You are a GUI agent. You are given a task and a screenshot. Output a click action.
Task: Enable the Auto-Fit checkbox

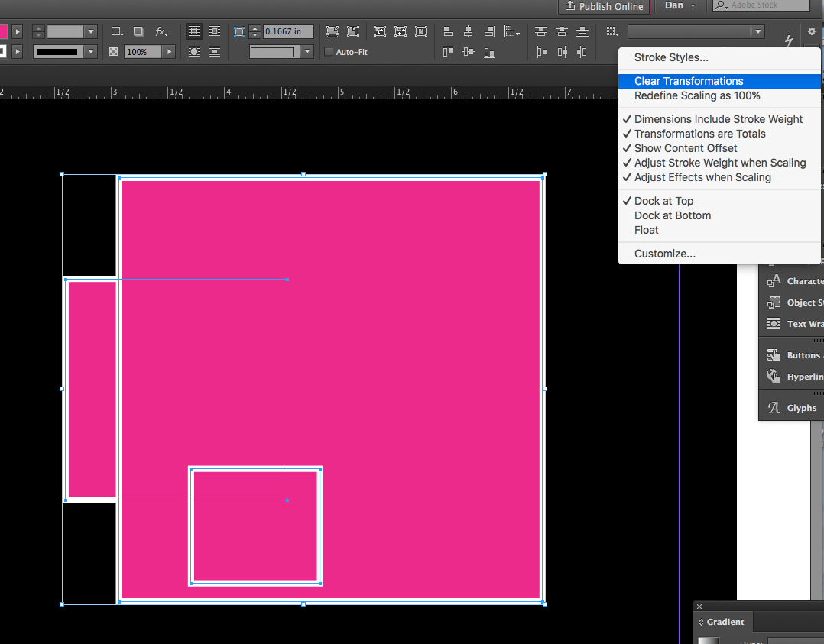click(x=327, y=51)
